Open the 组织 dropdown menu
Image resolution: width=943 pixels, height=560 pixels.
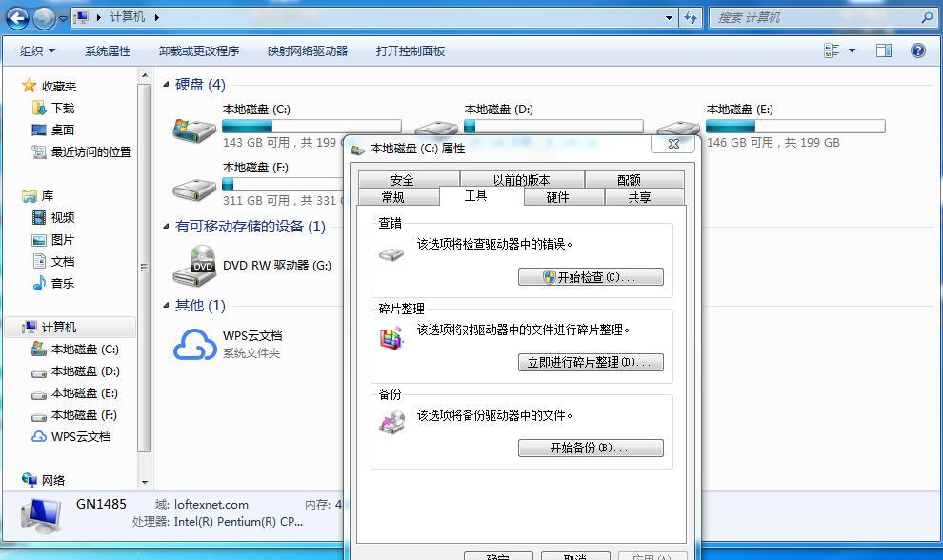pyautogui.click(x=36, y=50)
